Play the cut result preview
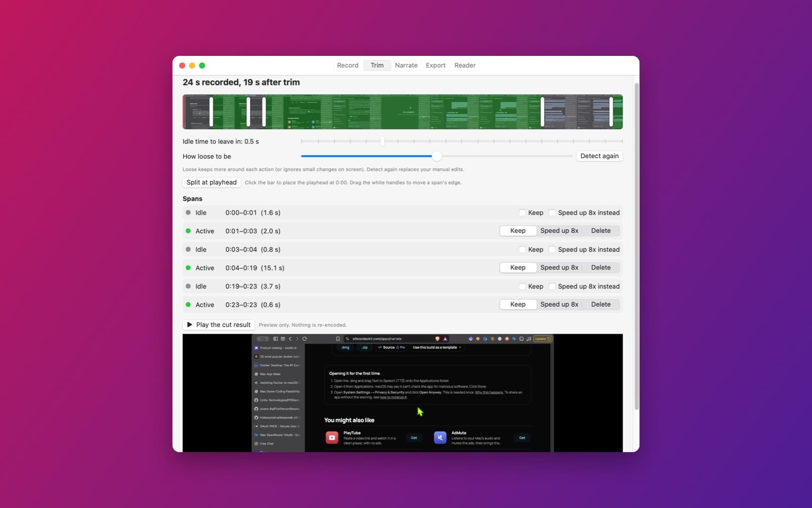 point(219,325)
